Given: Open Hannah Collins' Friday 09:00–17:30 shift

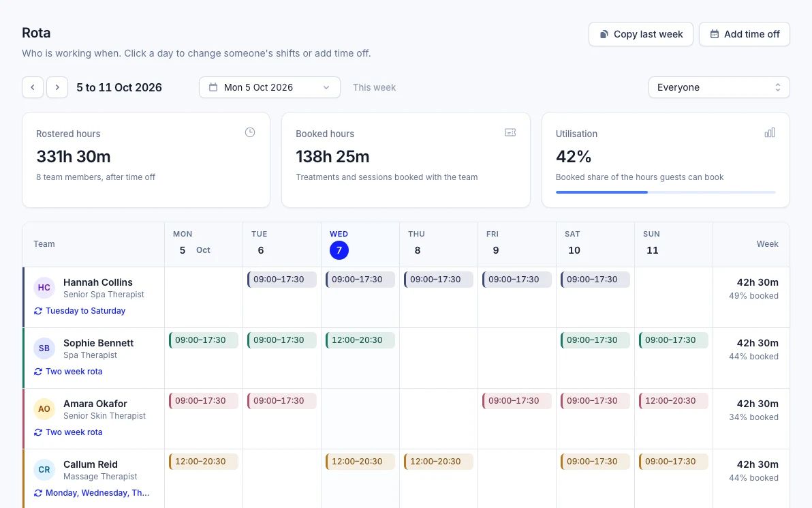Looking at the screenshot, I should (517, 280).
